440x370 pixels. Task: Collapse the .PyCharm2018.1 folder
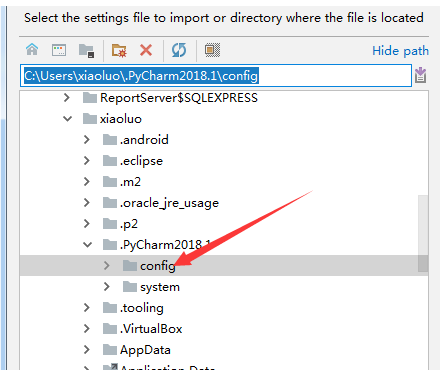point(88,245)
